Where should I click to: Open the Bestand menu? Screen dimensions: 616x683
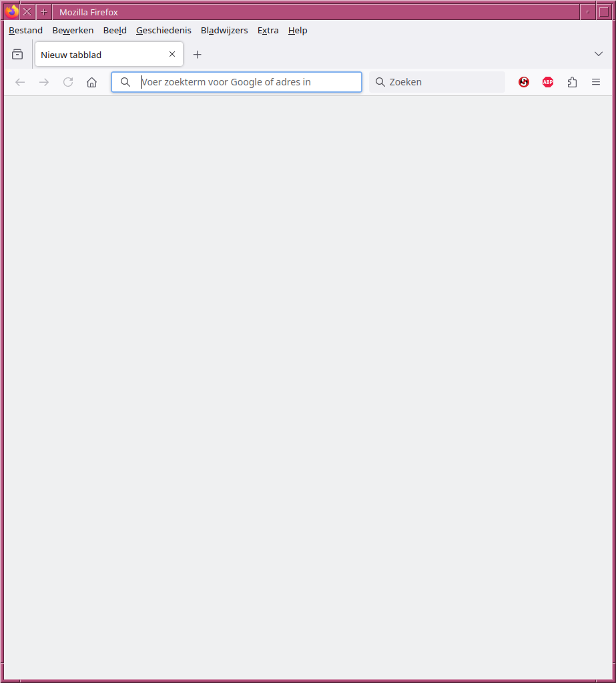pyautogui.click(x=26, y=31)
